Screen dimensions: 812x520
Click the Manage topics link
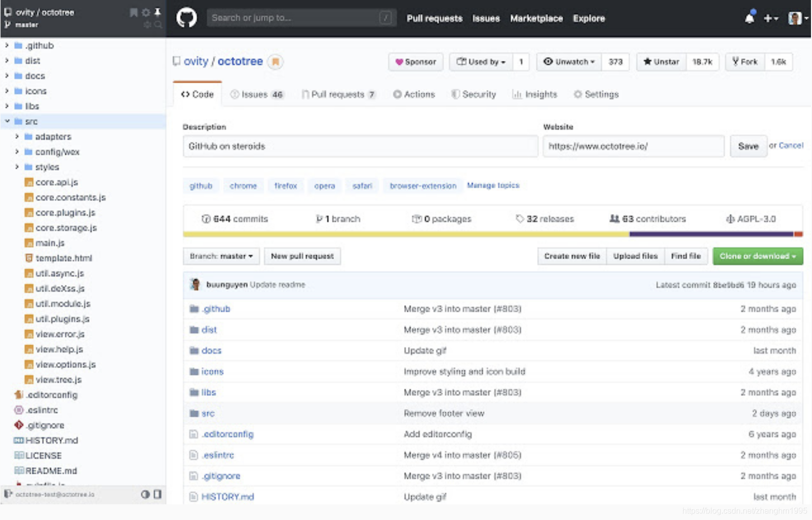(x=493, y=185)
